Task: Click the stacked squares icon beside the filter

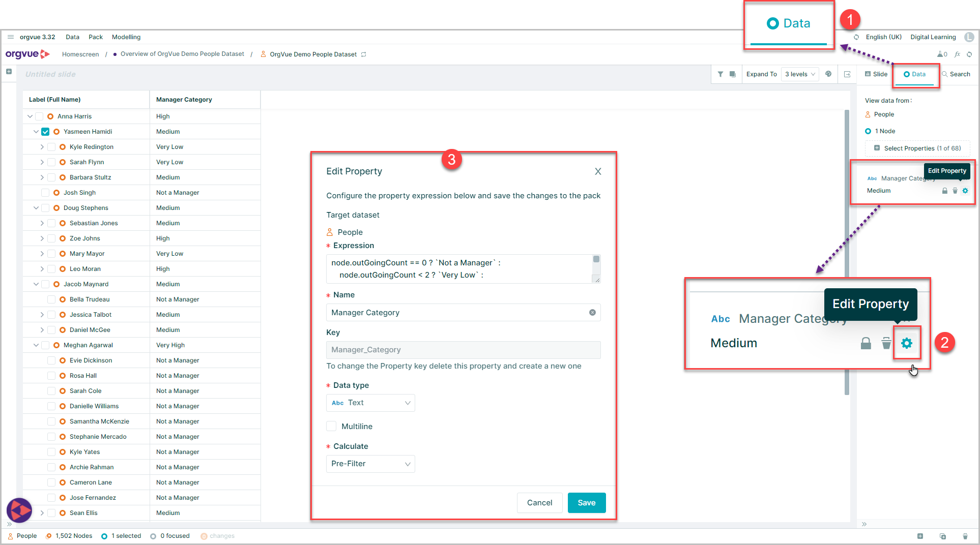Action: [733, 74]
